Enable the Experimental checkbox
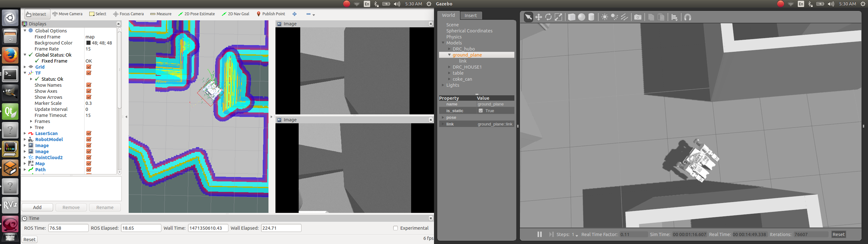The image size is (868, 244). coord(396,228)
